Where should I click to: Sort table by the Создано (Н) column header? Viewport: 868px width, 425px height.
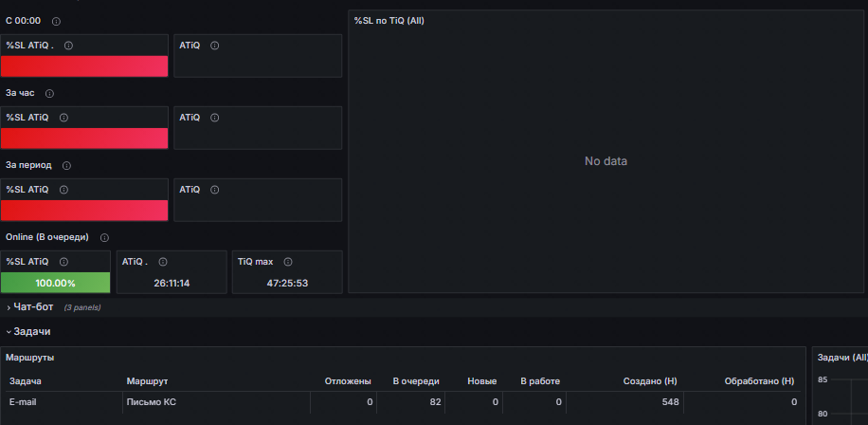pos(650,381)
